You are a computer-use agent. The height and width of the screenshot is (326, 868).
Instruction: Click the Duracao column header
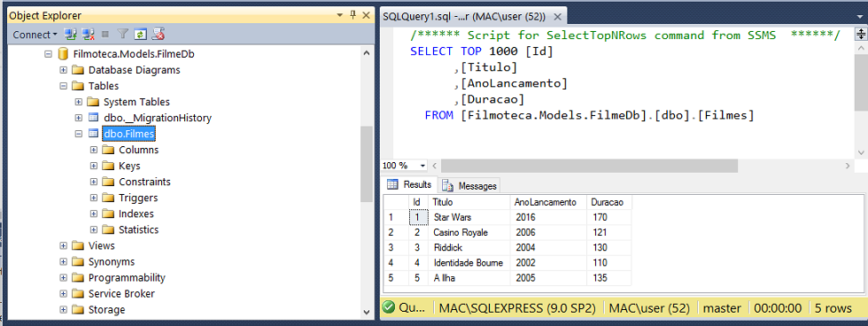pyautogui.click(x=609, y=203)
